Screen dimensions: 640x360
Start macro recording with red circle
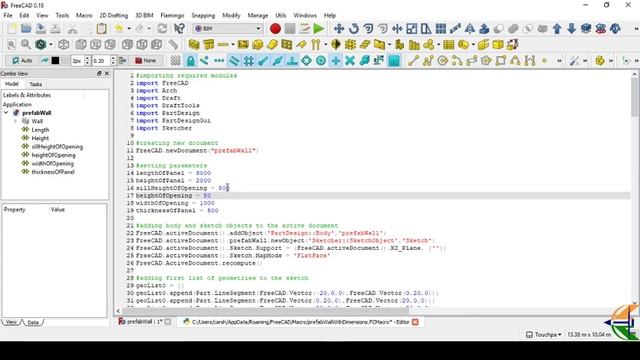(x=275, y=29)
